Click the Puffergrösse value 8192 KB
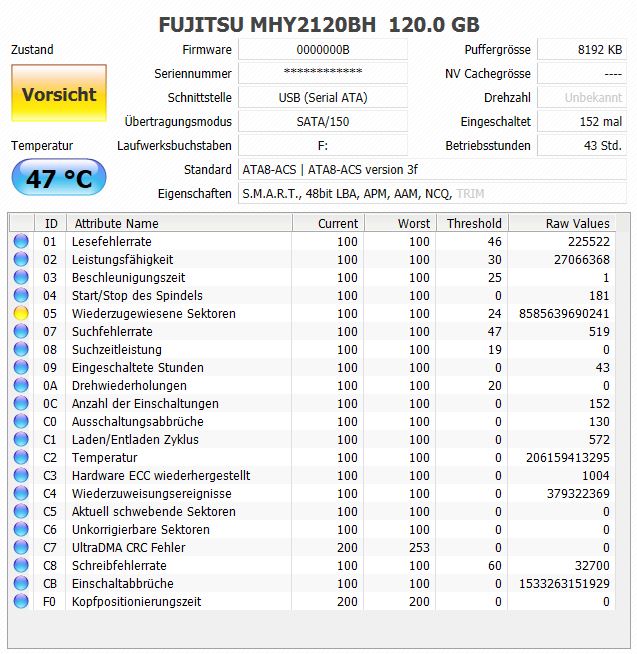The width and height of the screenshot is (637, 654). (x=582, y=50)
